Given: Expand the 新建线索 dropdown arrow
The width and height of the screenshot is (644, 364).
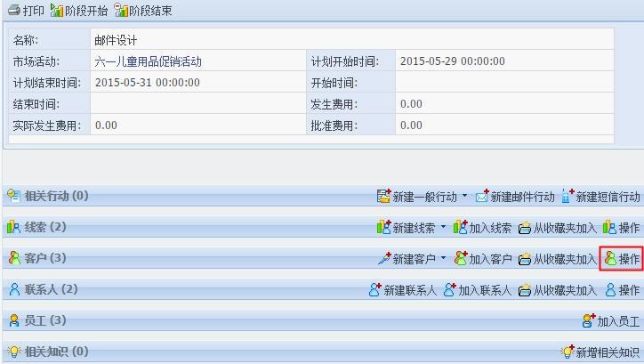Looking at the screenshot, I should click(x=443, y=226).
